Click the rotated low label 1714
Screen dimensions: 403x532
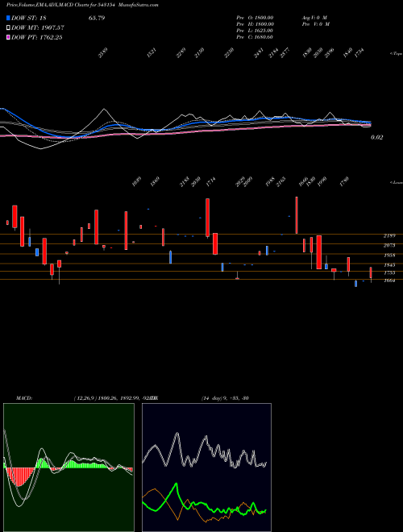pos(210,182)
